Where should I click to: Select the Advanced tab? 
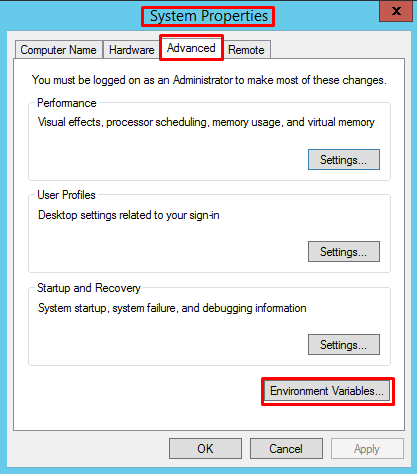(x=191, y=48)
